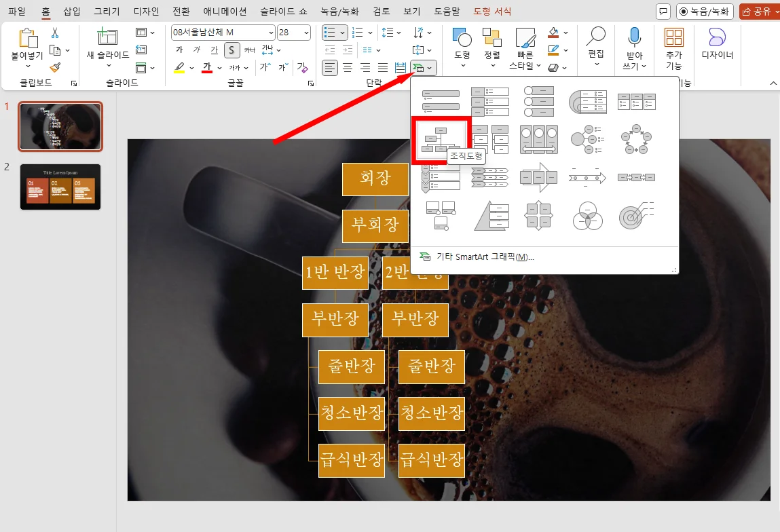Viewport: 780px width, 532px height.
Task: Toggle align text right
Action: [365, 67]
